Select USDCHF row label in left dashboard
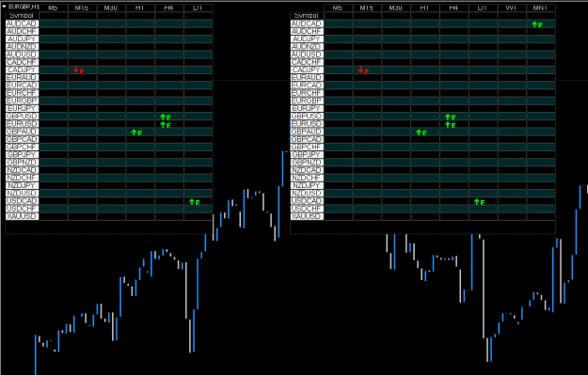This screenshot has width=588, height=375. (23, 209)
